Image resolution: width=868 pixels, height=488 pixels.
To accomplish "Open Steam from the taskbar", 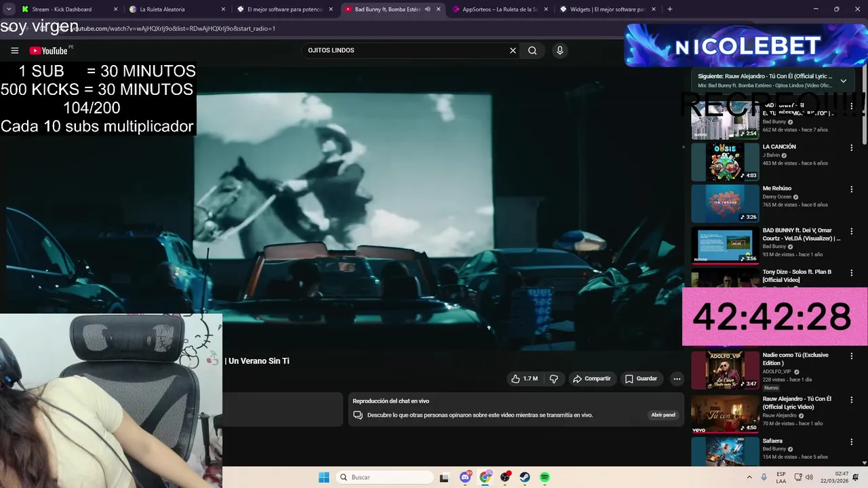I will coord(525,477).
